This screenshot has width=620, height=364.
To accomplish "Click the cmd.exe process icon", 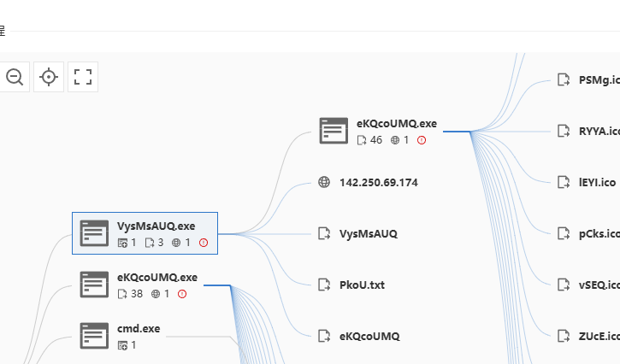I will click(x=94, y=336).
